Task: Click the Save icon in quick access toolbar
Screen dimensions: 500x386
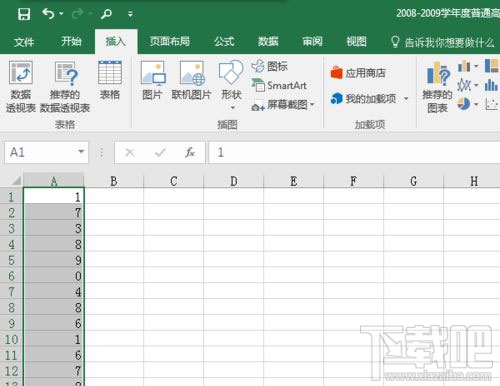Action: pos(24,14)
